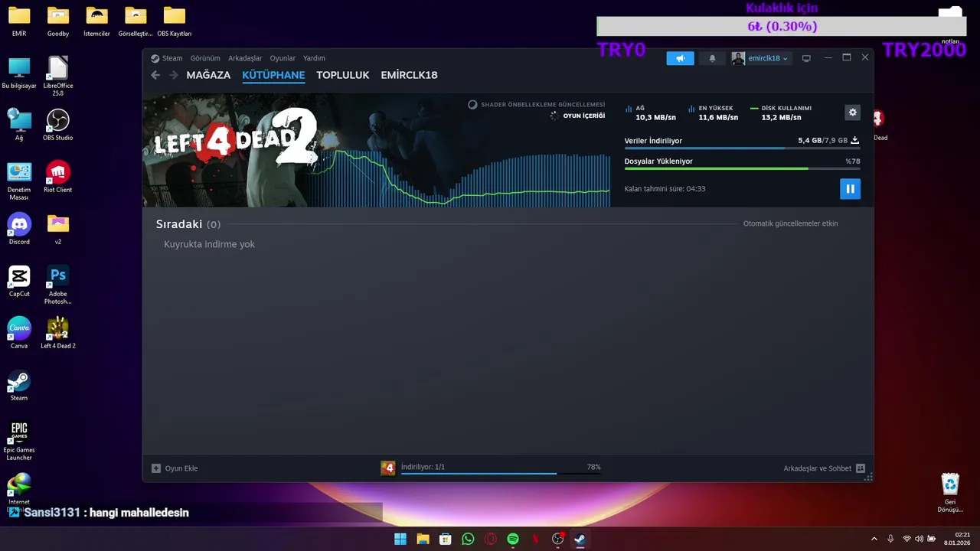Screen dimensions: 980x551
Task: Click SHADER ÖNBELLEKLEME GÜNCELLEMESİ label
Action: pyautogui.click(x=543, y=105)
